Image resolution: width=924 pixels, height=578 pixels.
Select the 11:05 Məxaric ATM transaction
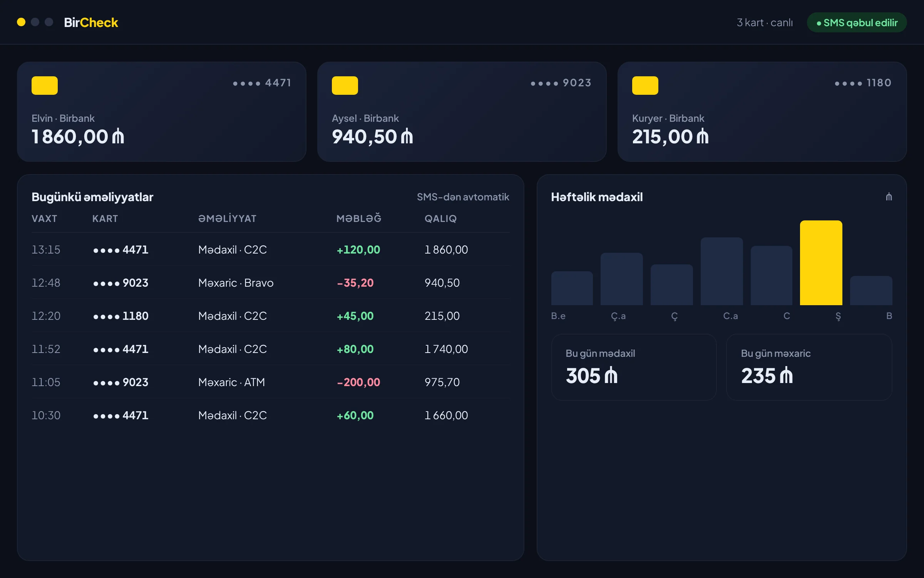pos(271,382)
